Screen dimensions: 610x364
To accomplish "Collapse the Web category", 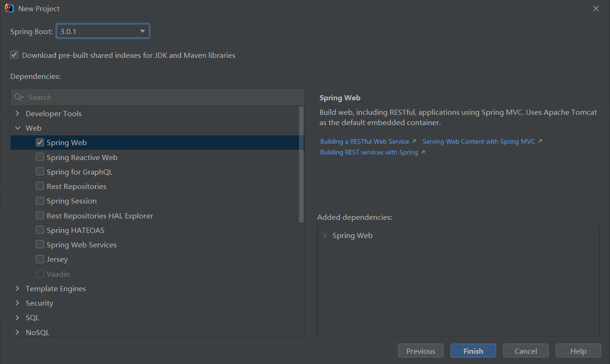I will point(17,128).
